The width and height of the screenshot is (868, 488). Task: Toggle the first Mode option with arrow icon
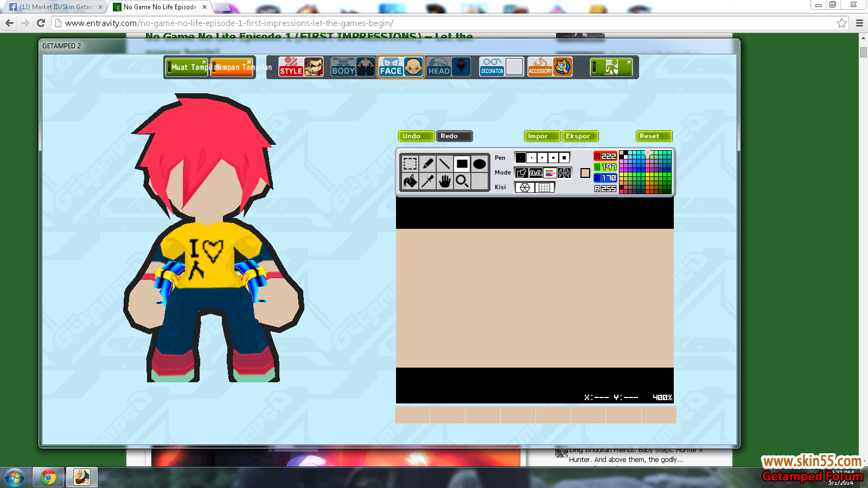[x=521, y=172]
